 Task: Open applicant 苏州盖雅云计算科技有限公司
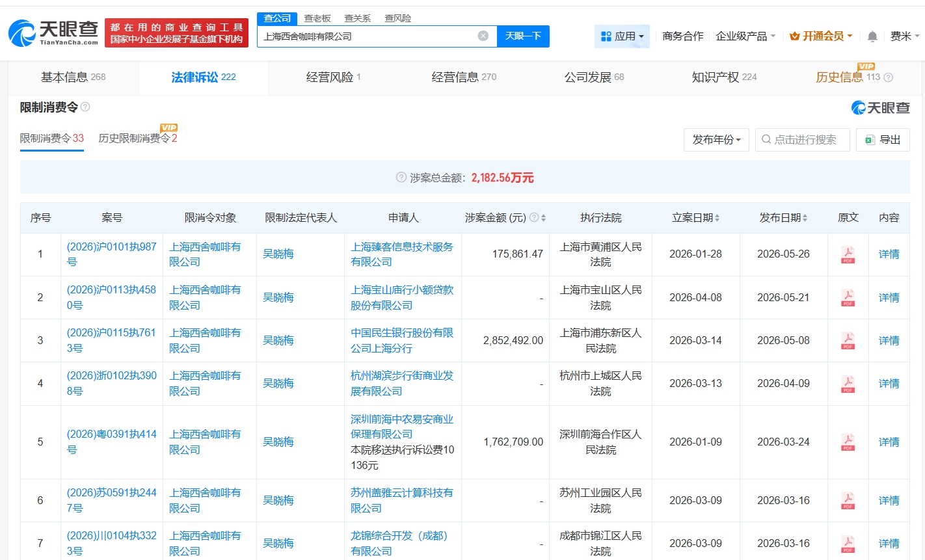click(x=402, y=500)
